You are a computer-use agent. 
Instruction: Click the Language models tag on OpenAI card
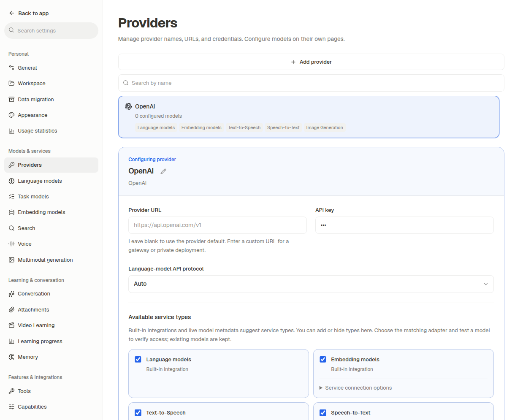(156, 127)
